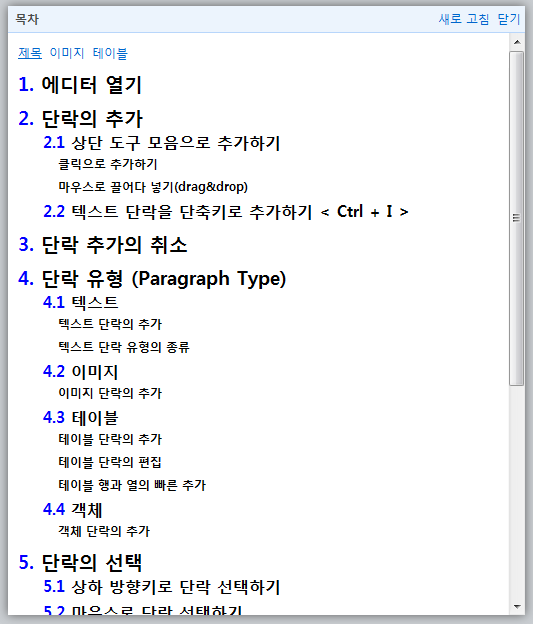Open section 4.2 이미지
The width and height of the screenshot is (533, 624).
[x=80, y=372]
